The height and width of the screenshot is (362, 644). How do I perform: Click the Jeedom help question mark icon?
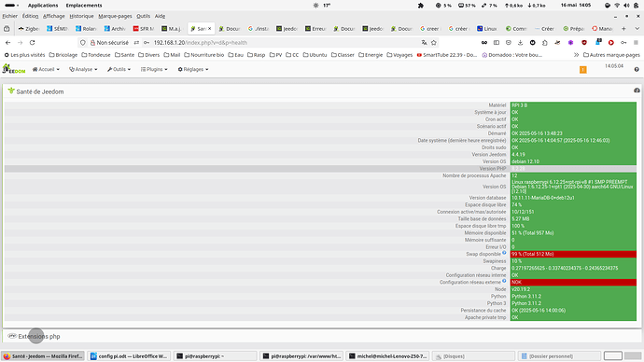pos(637,69)
